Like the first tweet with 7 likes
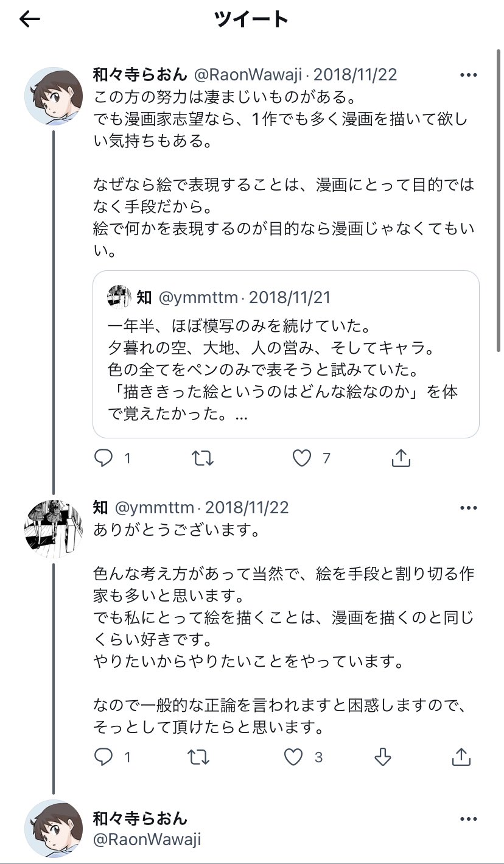 coord(302,458)
